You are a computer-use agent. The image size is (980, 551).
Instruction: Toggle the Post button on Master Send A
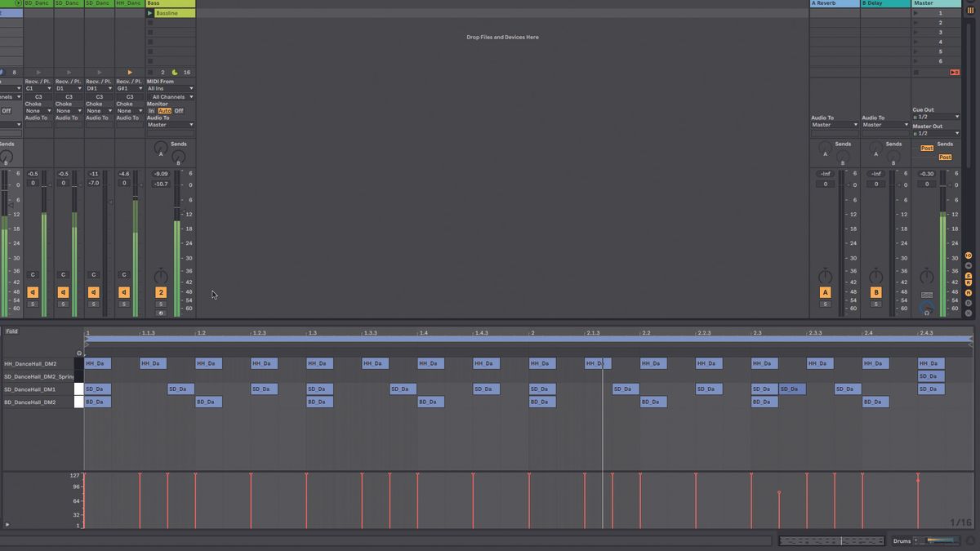point(928,149)
